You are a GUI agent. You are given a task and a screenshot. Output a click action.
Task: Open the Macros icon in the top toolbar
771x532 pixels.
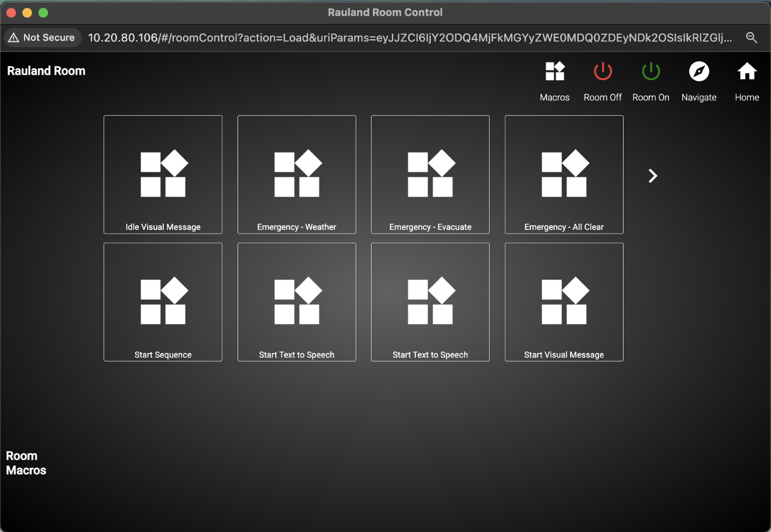click(x=555, y=71)
